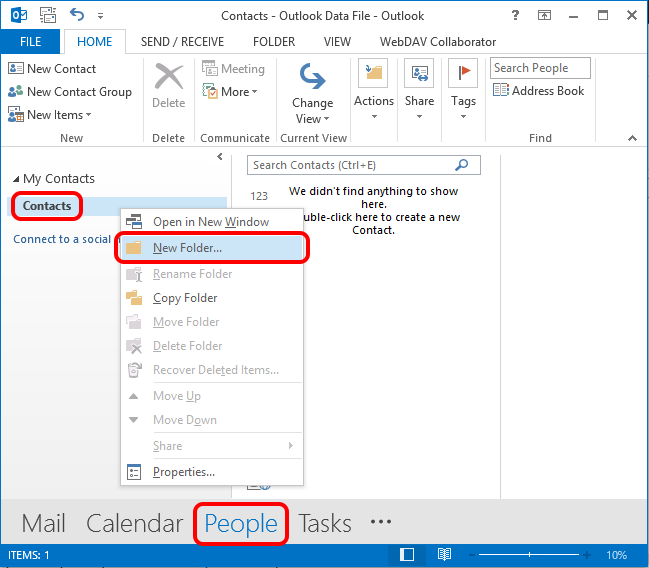Click the Reading view icon in status bar

pyautogui.click(x=444, y=555)
